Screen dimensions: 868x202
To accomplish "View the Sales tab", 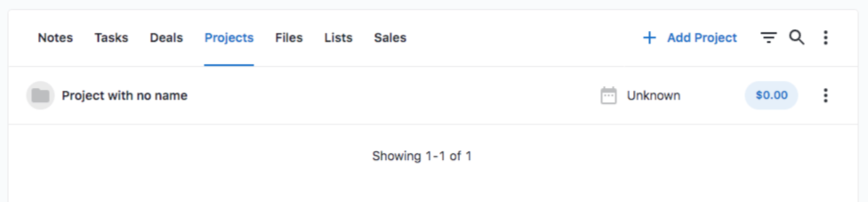I will point(390,38).
